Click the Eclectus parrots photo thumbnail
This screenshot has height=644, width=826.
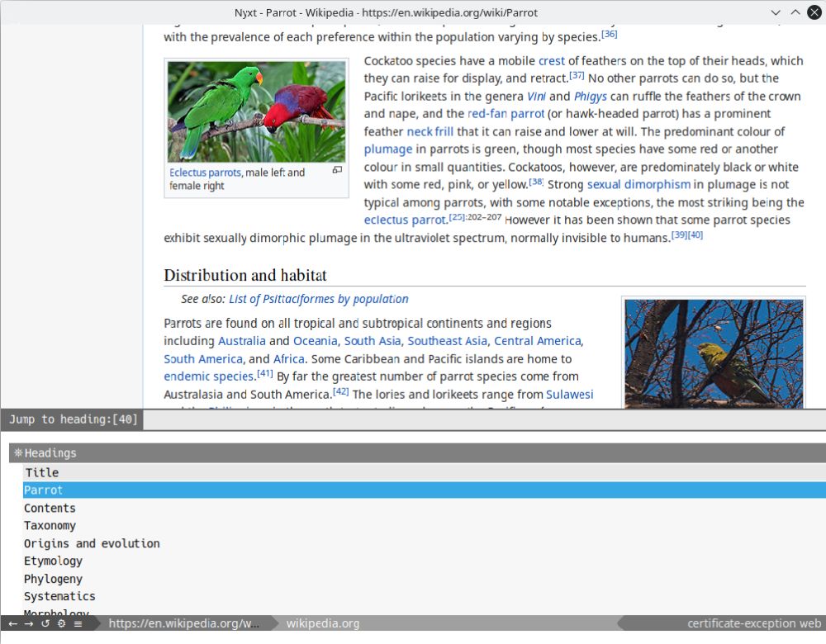[256, 111]
